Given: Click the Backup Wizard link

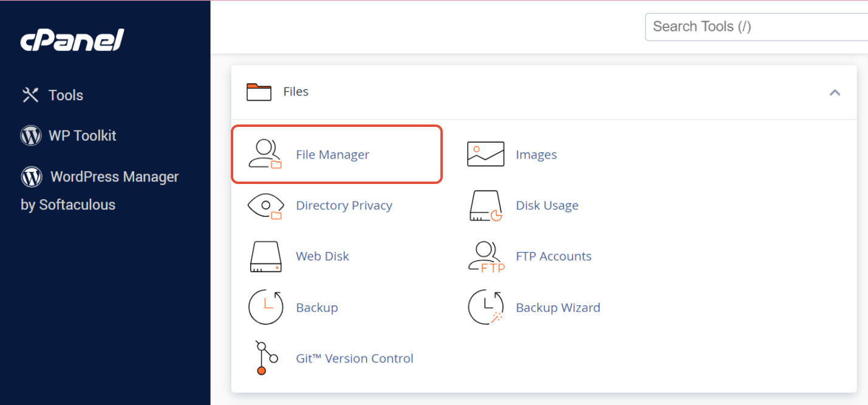Looking at the screenshot, I should 558,308.
